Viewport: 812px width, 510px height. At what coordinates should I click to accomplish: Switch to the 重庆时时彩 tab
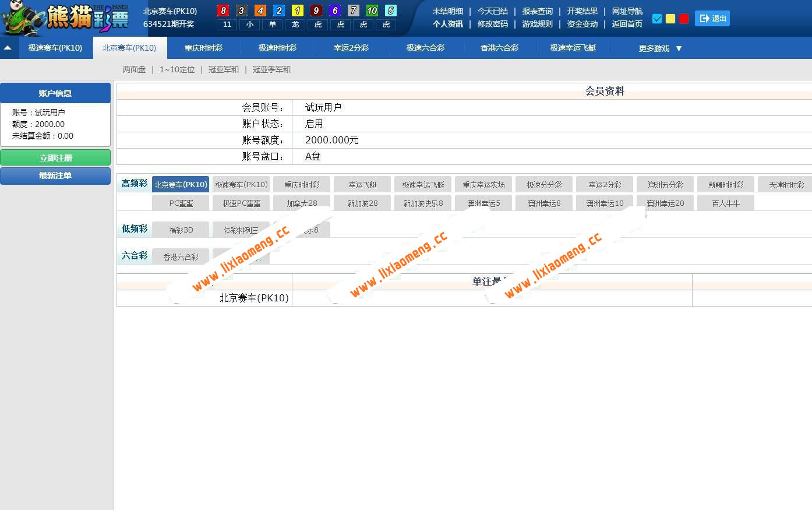(203, 48)
